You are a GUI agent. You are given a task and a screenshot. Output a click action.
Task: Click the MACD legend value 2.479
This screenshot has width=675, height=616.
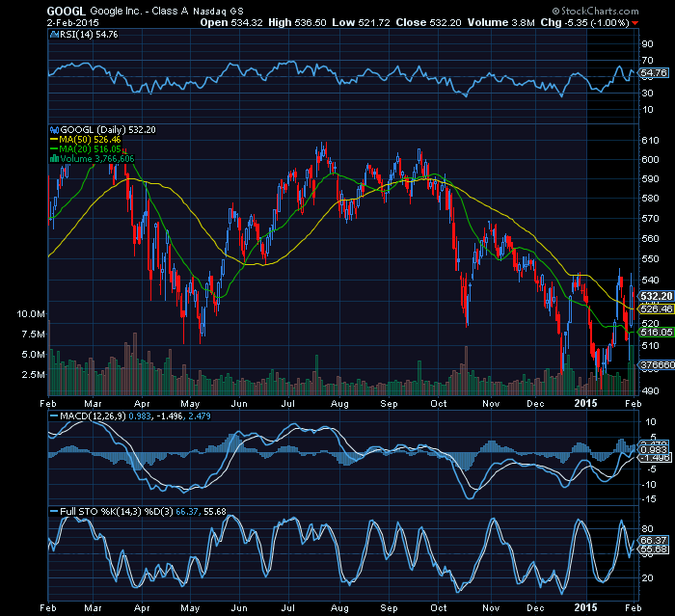tap(200, 416)
